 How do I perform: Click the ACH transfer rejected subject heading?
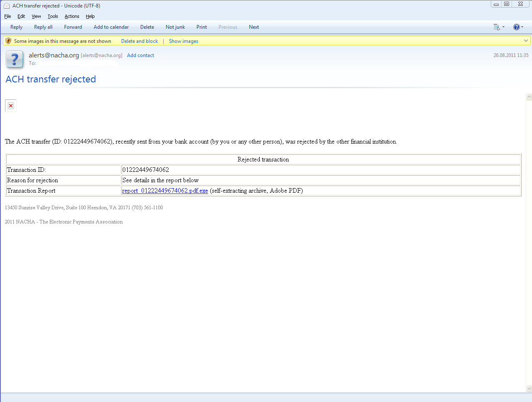coord(51,79)
